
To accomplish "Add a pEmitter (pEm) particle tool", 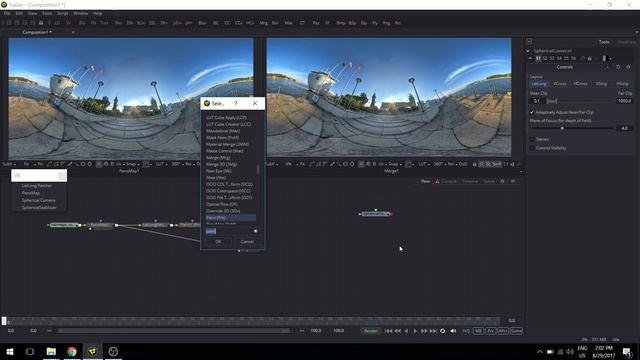I will coord(177,23).
